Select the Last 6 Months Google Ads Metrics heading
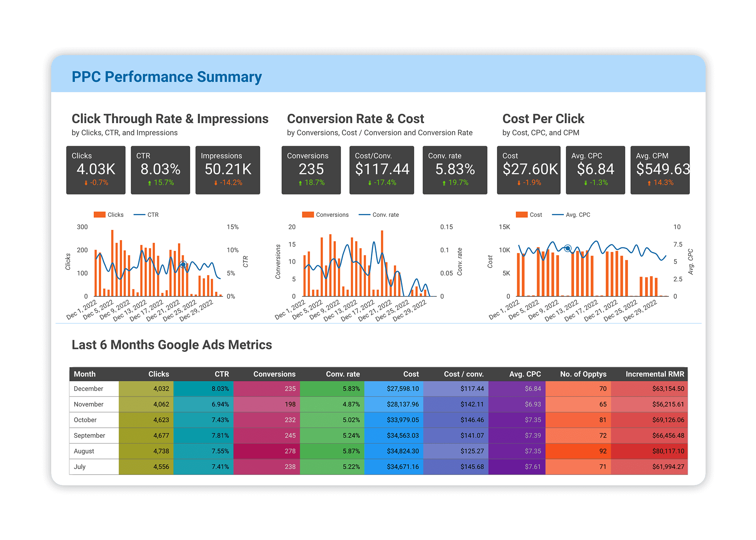 tap(171, 345)
